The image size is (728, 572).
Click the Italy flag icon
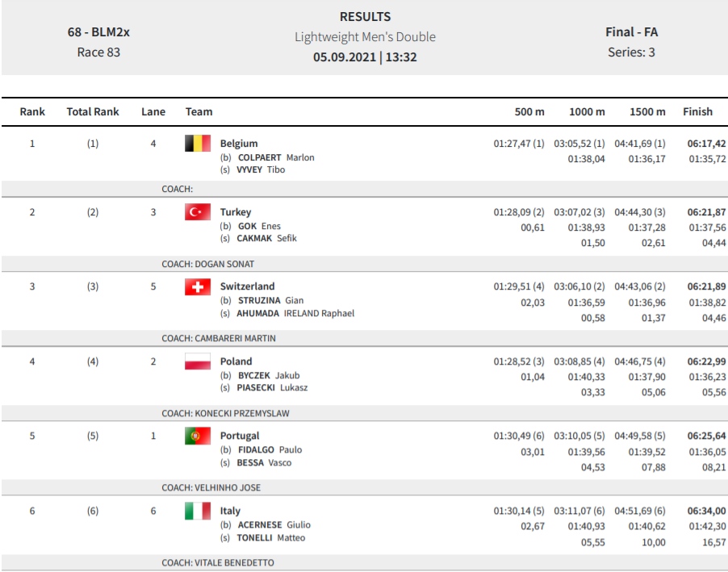[x=197, y=511]
